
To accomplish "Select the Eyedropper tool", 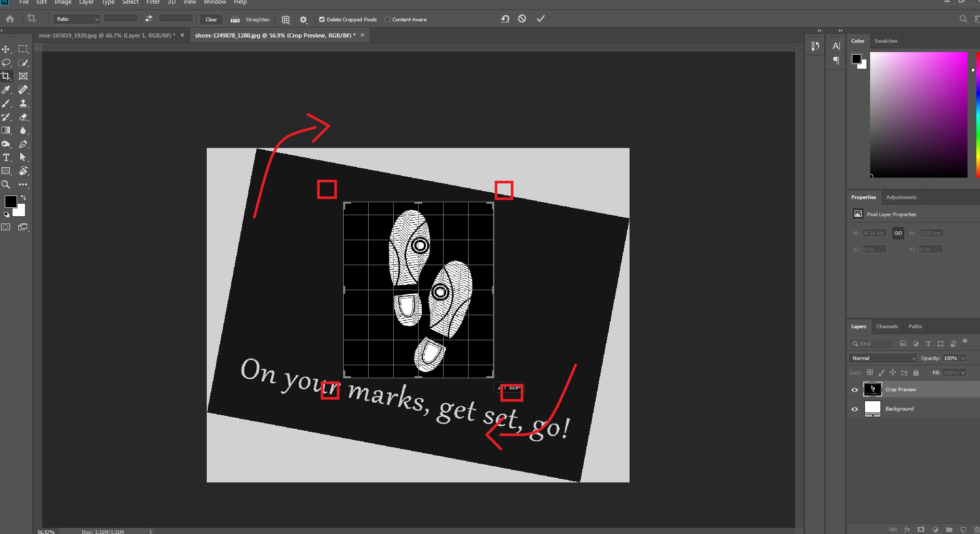I will click(x=6, y=90).
